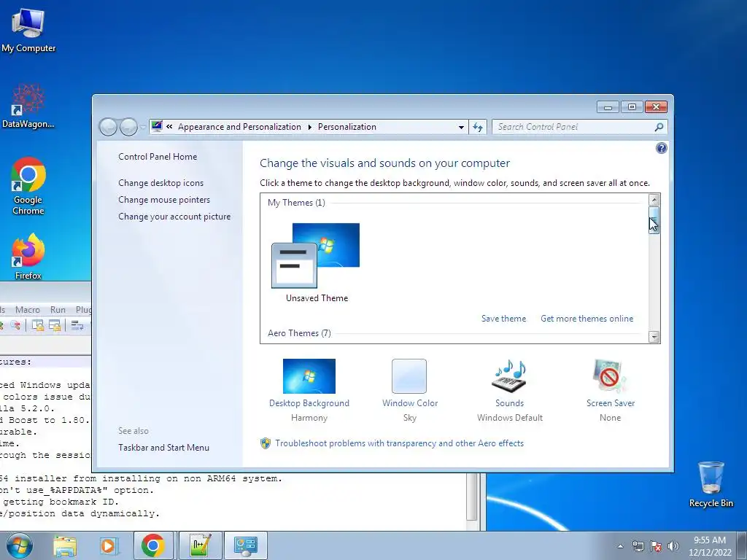747x560 pixels.
Task: Click Control Panel taskbar button
Action: pos(245,545)
